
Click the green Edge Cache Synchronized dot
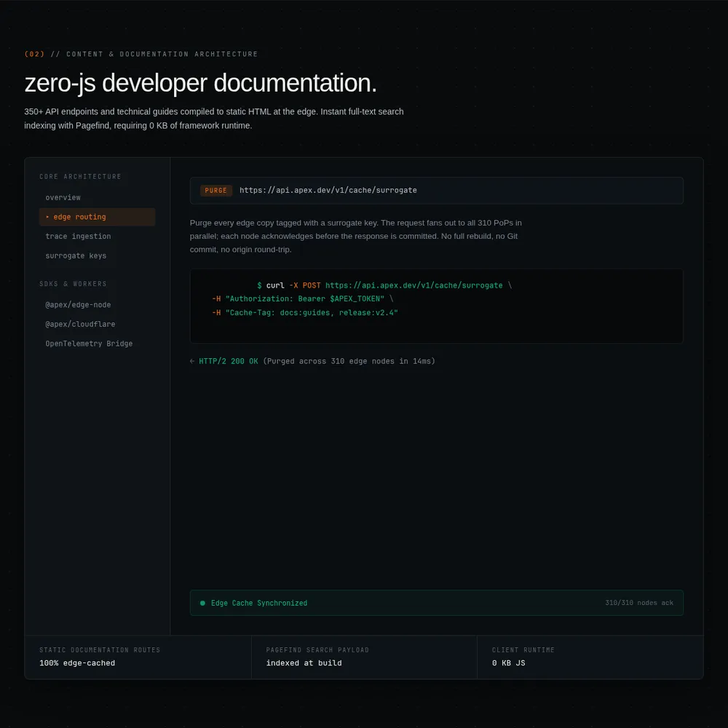[202, 603]
